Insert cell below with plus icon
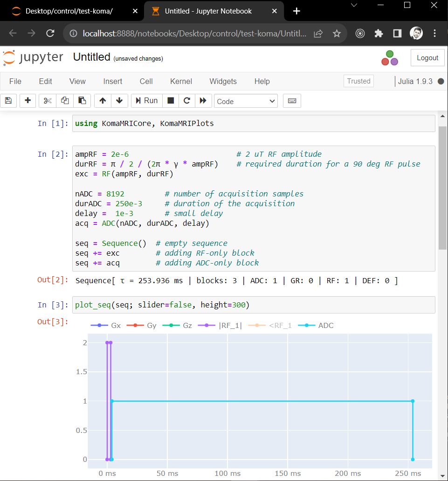The image size is (448, 481). click(x=28, y=101)
